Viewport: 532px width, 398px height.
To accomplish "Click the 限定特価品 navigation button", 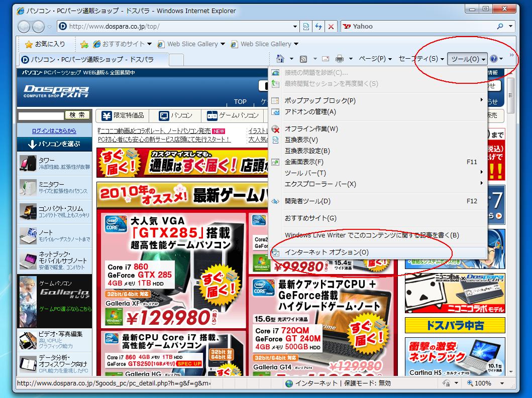I will pos(123,115).
